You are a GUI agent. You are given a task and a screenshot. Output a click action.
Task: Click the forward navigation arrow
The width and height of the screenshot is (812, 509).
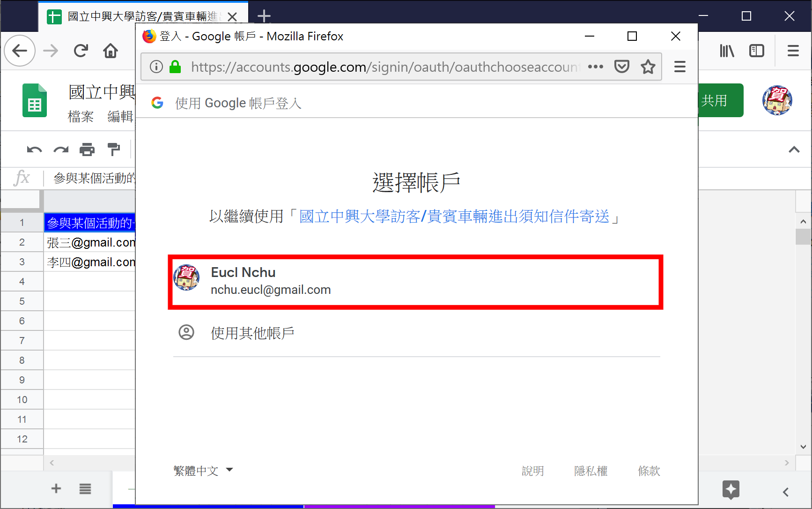click(51, 51)
